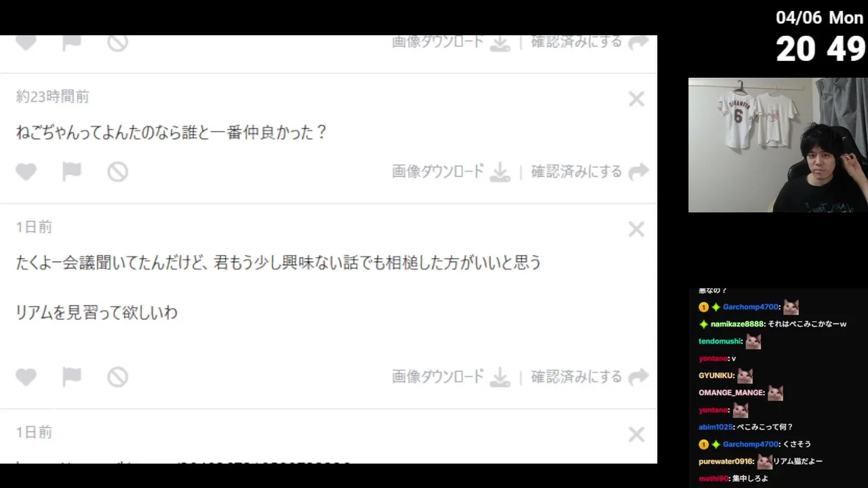Click the webcam video feed

click(778, 145)
